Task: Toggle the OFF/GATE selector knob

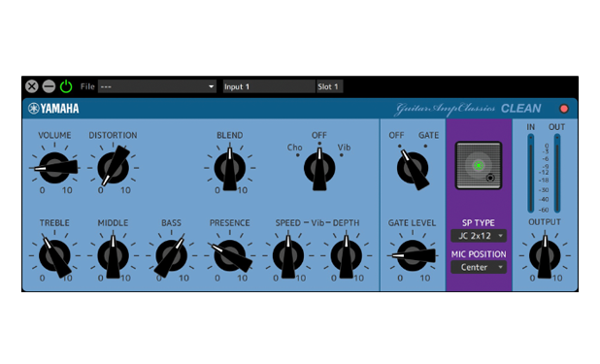Action: coord(413,169)
